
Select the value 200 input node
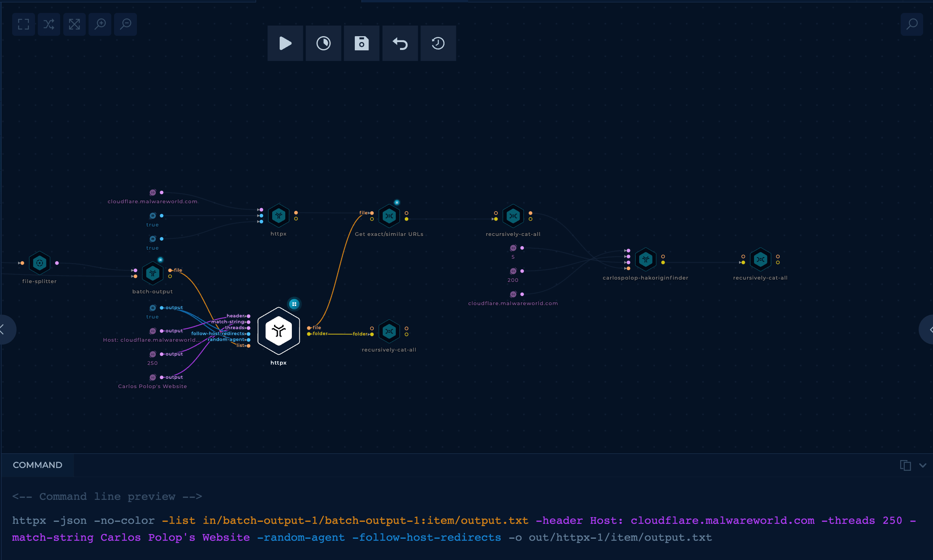tap(513, 271)
